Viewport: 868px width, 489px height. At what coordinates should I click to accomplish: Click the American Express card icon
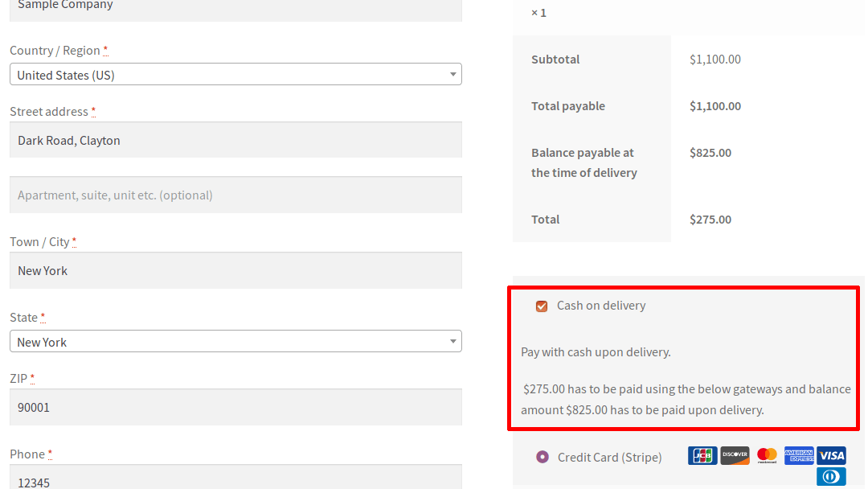tap(799, 455)
